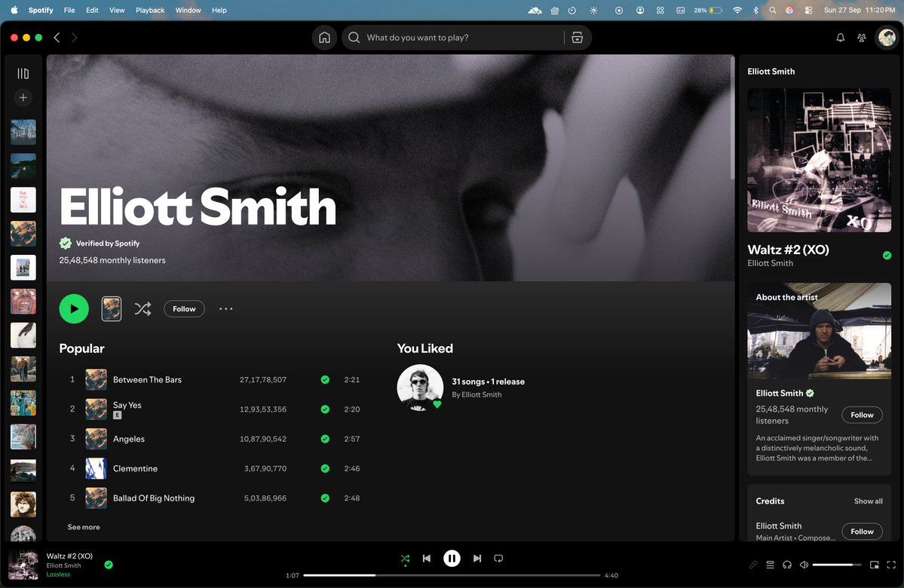Open Bluetooth status in menu bar
Viewport: 904px width, 588px height.
(755, 11)
